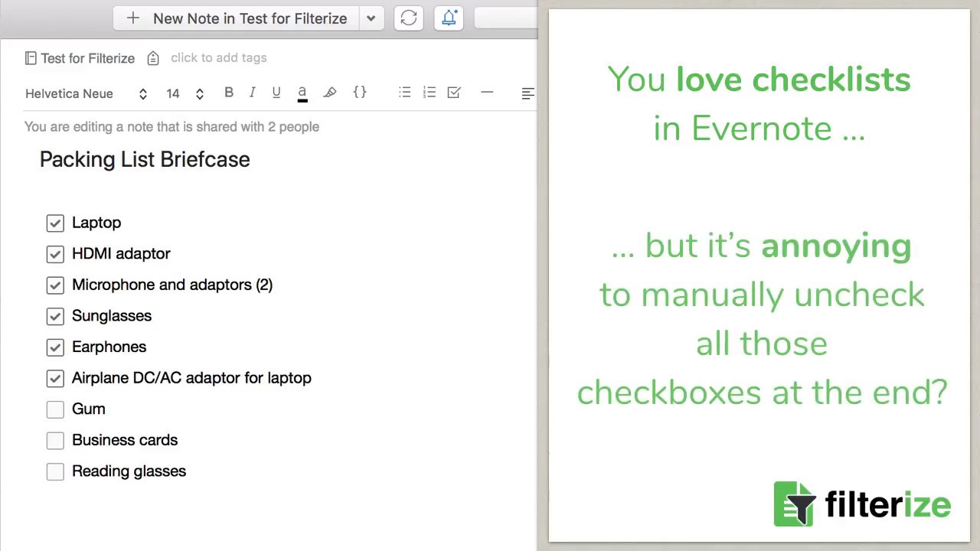
Task: Check the Business cards checkbox
Action: click(55, 441)
